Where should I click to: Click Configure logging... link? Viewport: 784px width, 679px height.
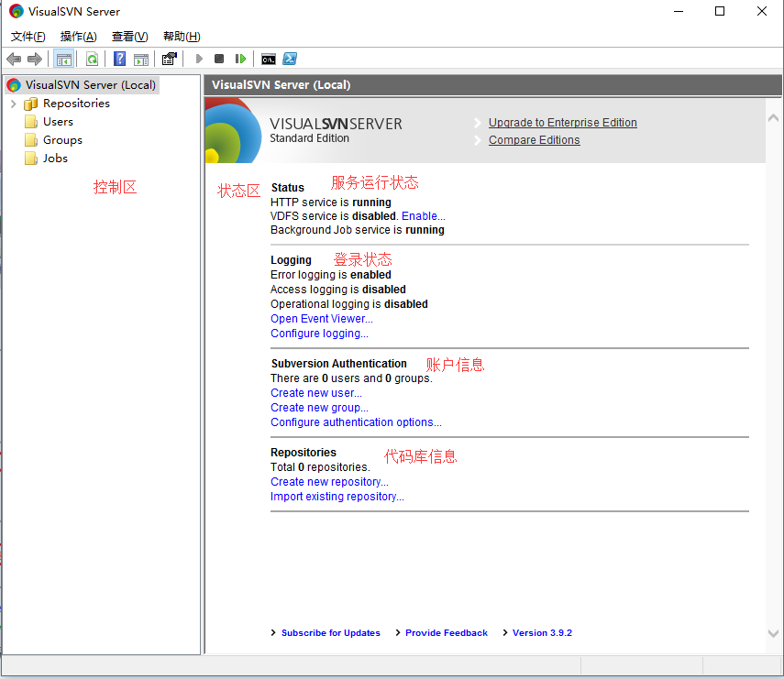pyautogui.click(x=319, y=334)
